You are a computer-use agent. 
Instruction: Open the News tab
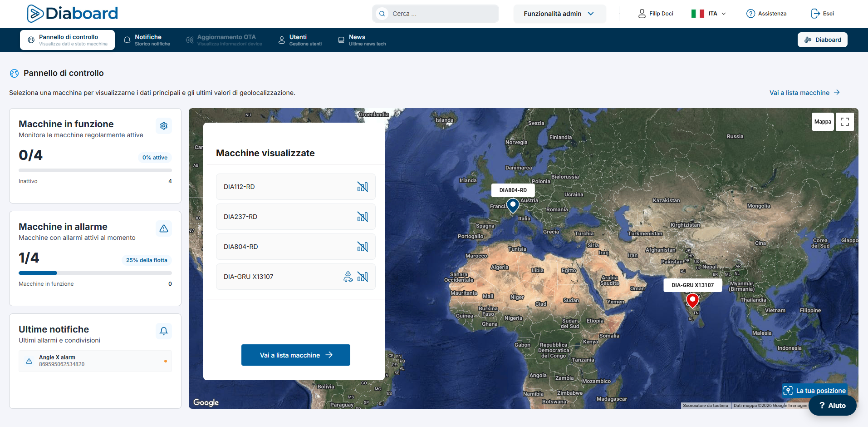362,40
